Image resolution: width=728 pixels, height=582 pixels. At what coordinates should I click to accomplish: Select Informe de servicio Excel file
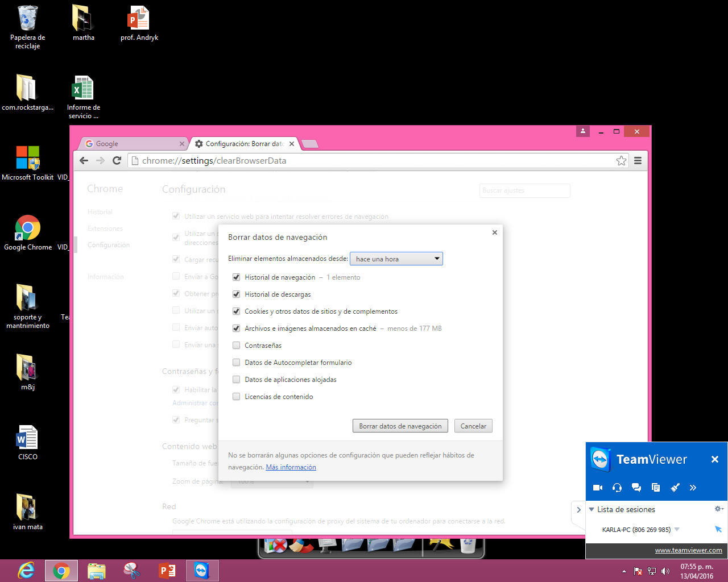(83, 97)
